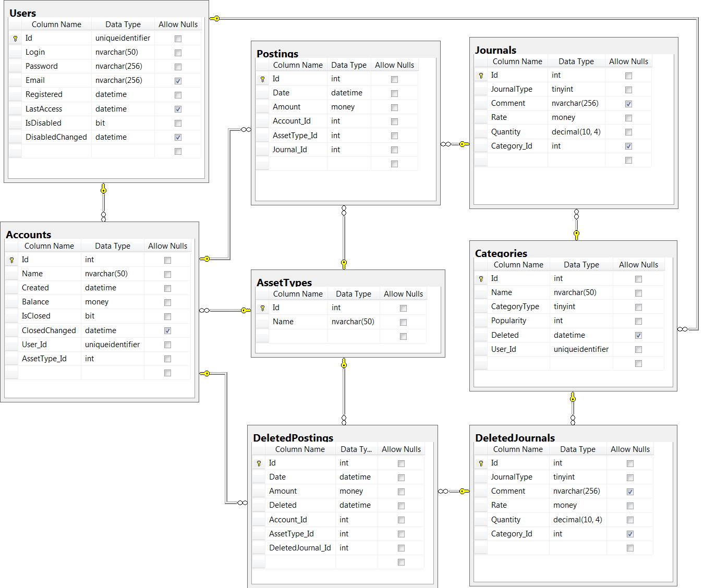Click primary key icon of DeletedPostings Id row
This screenshot has height=588, width=704.
[259, 463]
